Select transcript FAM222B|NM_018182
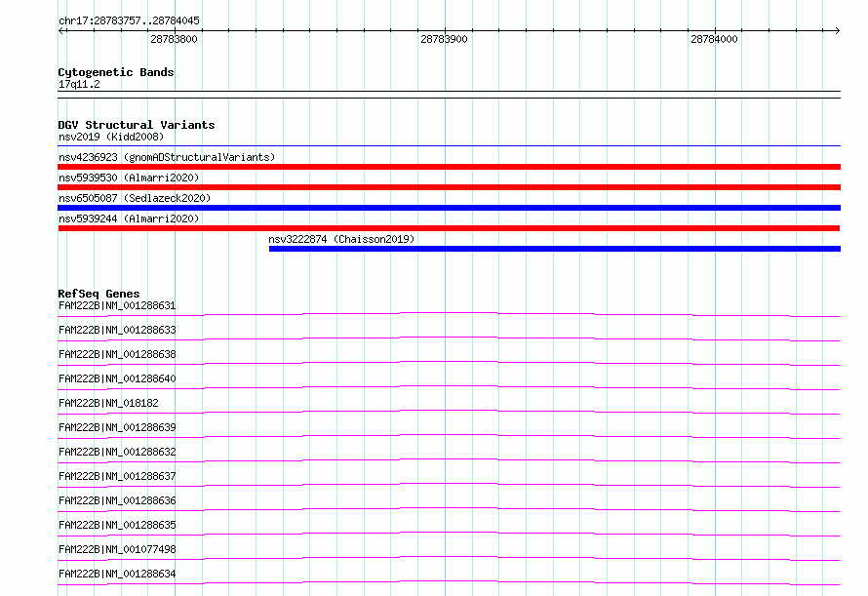 tap(108, 403)
